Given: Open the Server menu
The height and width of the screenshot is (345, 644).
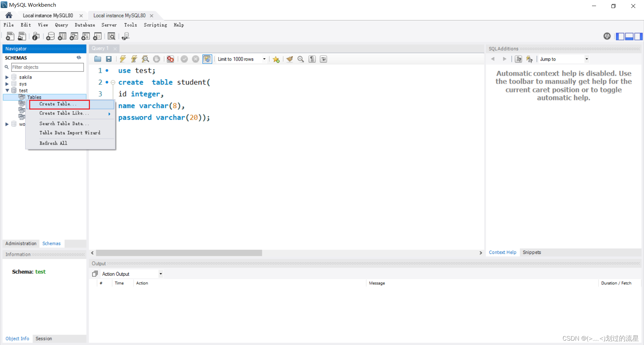Looking at the screenshot, I should (109, 25).
